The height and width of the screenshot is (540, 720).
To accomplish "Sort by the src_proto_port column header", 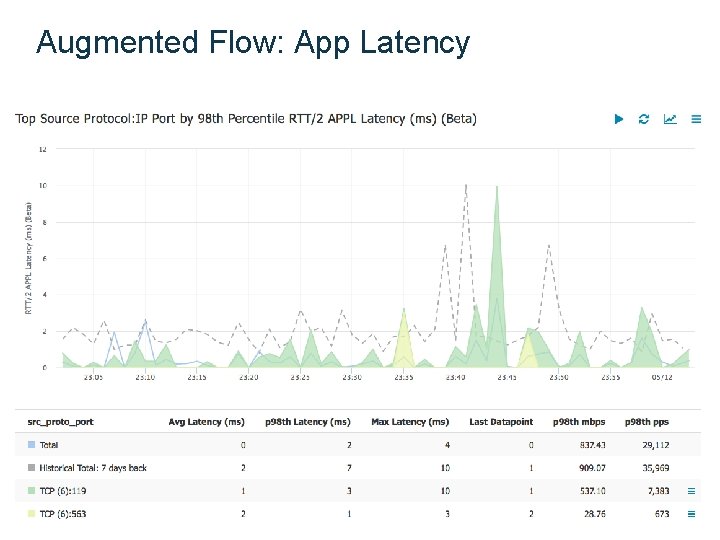I will pos(60,422).
